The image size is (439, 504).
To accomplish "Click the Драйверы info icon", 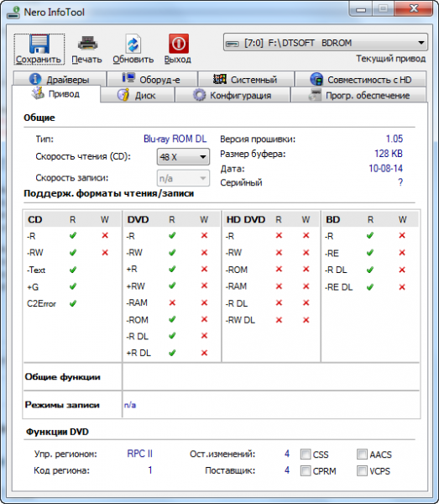I will [35, 79].
